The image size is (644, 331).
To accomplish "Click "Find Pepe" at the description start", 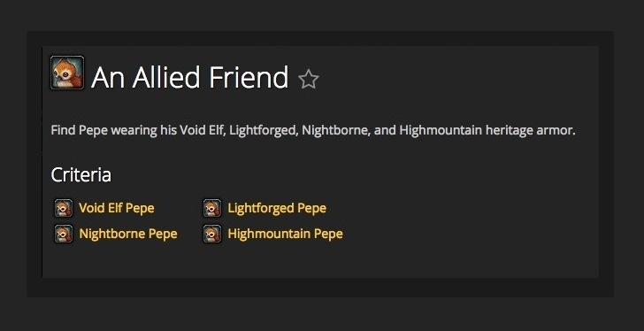I will [80, 131].
